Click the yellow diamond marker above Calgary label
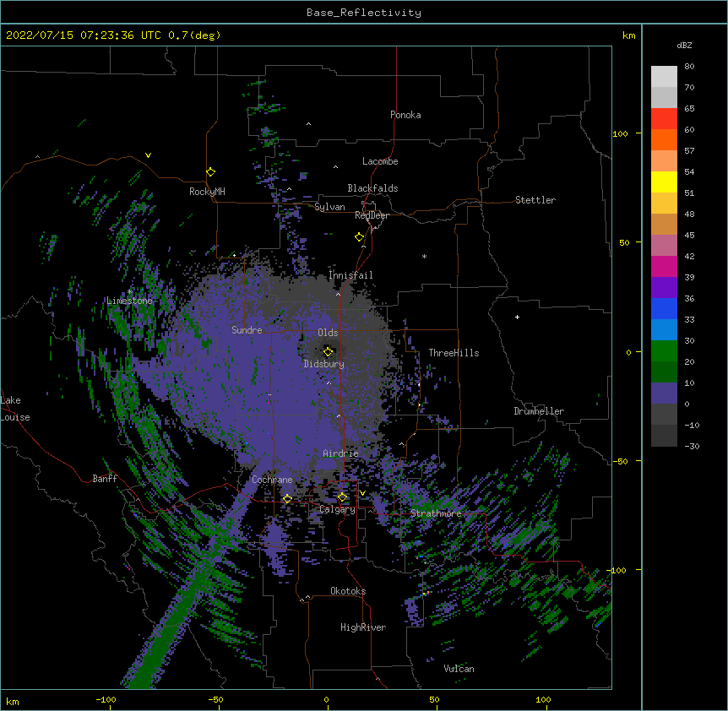 coord(342,497)
